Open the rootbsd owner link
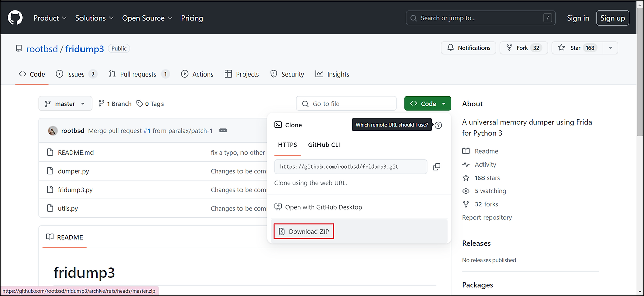Screen dimensions: 644x296 coord(42,49)
